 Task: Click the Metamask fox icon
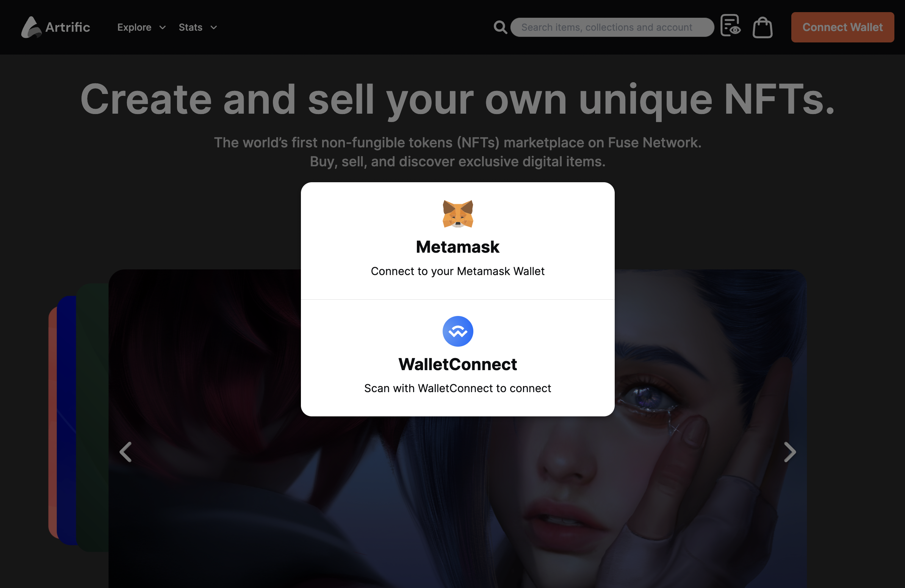point(458,214)
